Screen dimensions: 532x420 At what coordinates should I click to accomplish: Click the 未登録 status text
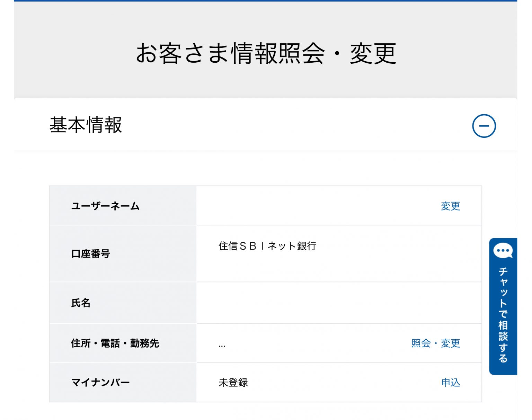233,382
